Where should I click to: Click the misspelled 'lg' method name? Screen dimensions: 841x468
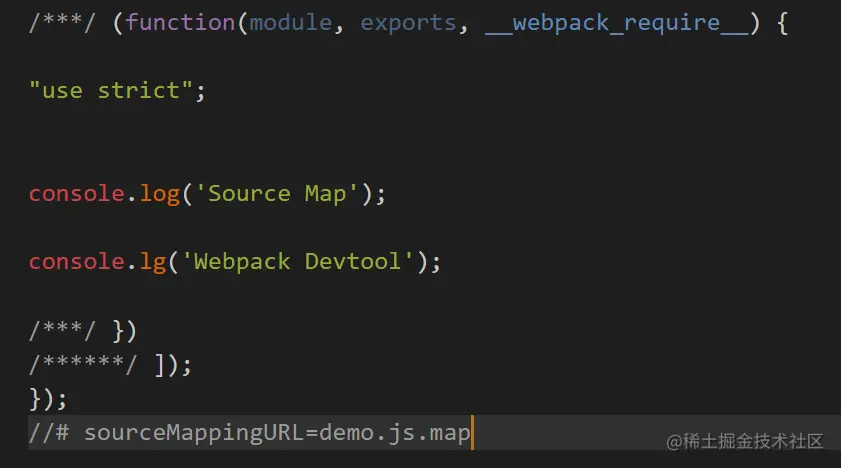(x=153, y=262)
